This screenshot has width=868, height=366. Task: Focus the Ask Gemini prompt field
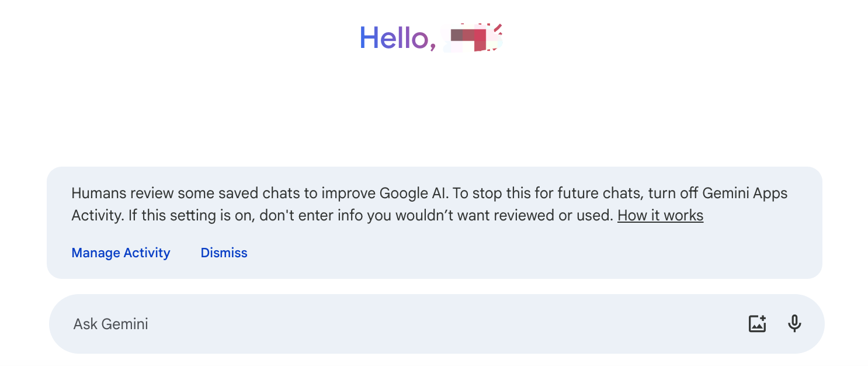click(436, 324)
